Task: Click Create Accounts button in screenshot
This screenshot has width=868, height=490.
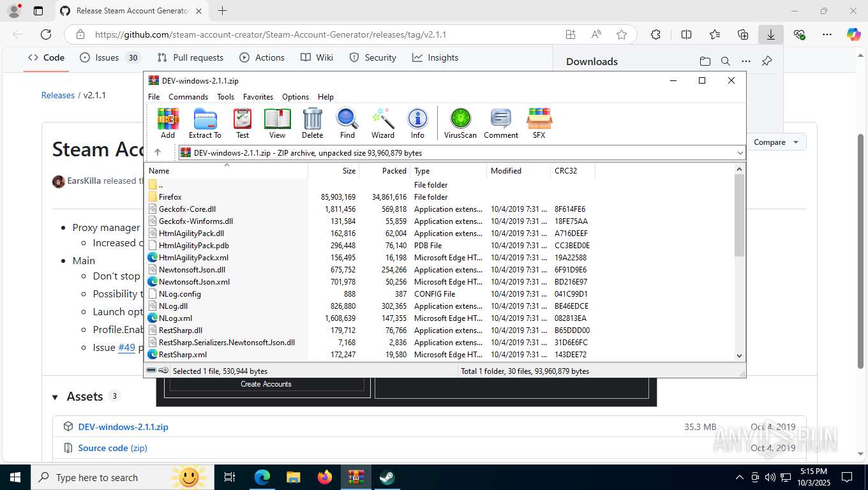Action: pyautogui.click(x=266, y=384)
